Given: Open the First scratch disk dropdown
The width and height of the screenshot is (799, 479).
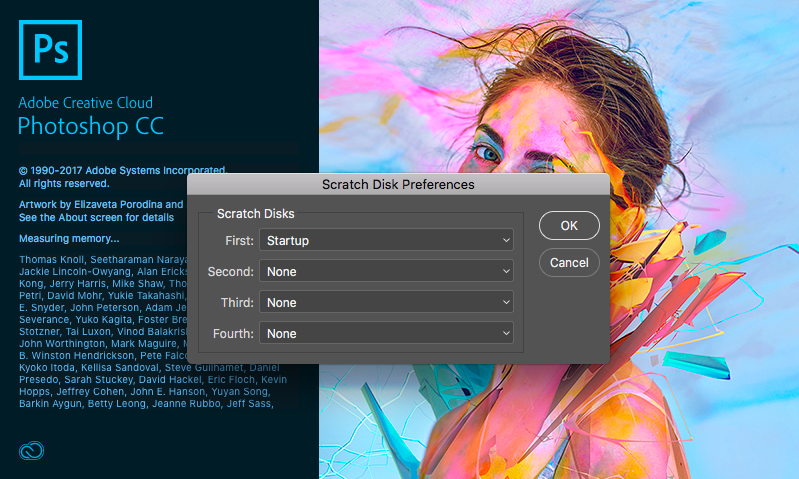Looking at the screenshot, I should click(386, 240).
